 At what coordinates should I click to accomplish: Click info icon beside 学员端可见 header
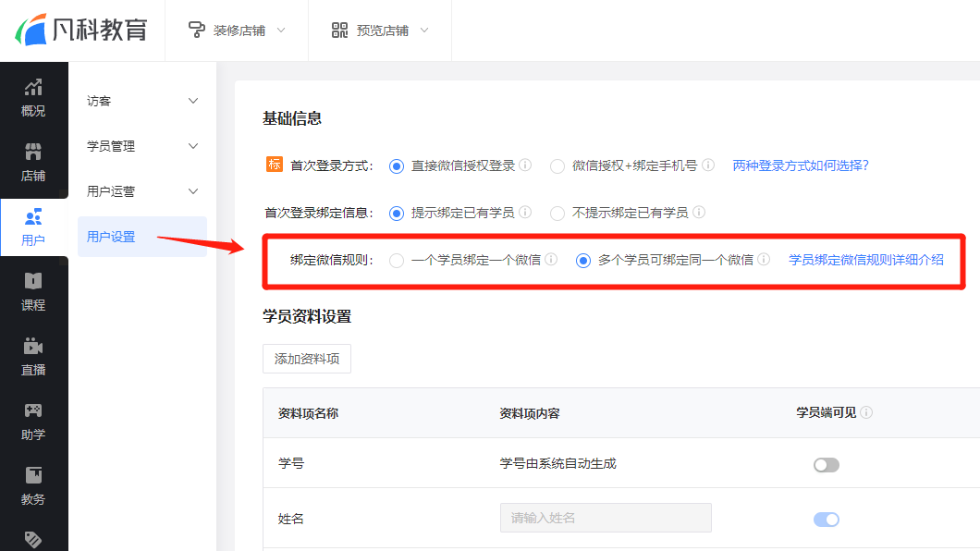[x=866, y=412]
